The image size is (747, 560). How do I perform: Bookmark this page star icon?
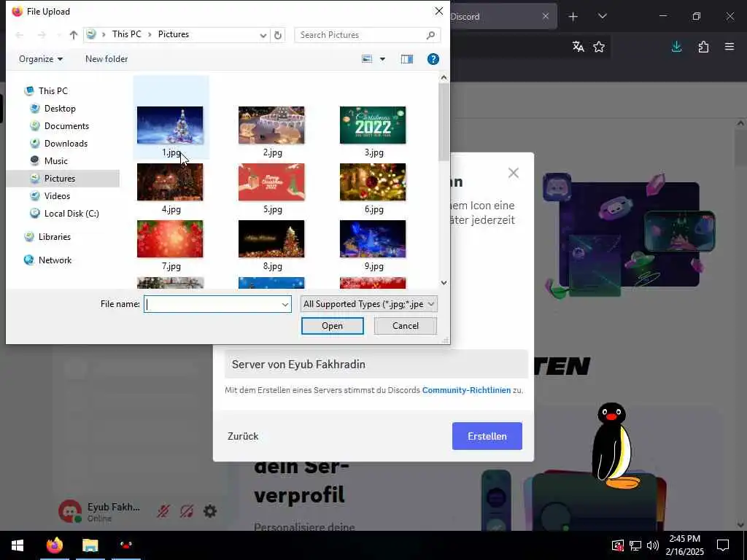(x=599, y=47)
